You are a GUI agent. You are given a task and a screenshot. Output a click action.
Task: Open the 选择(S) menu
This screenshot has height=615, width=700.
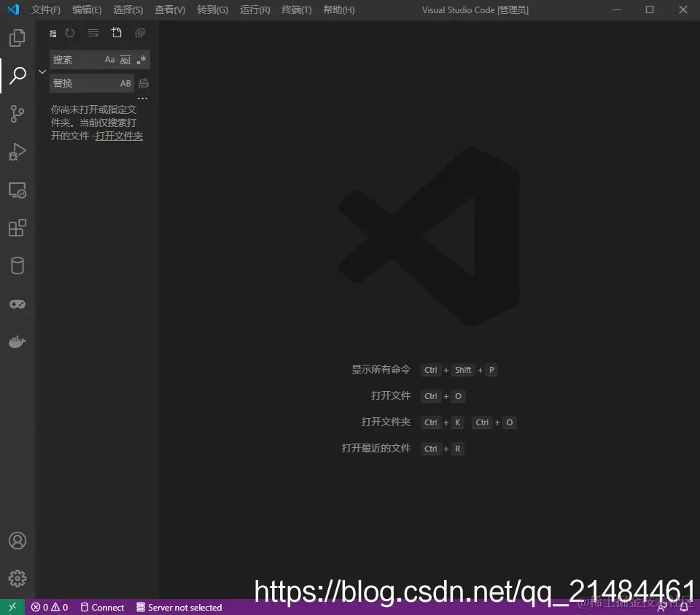(x=128, y=9)
